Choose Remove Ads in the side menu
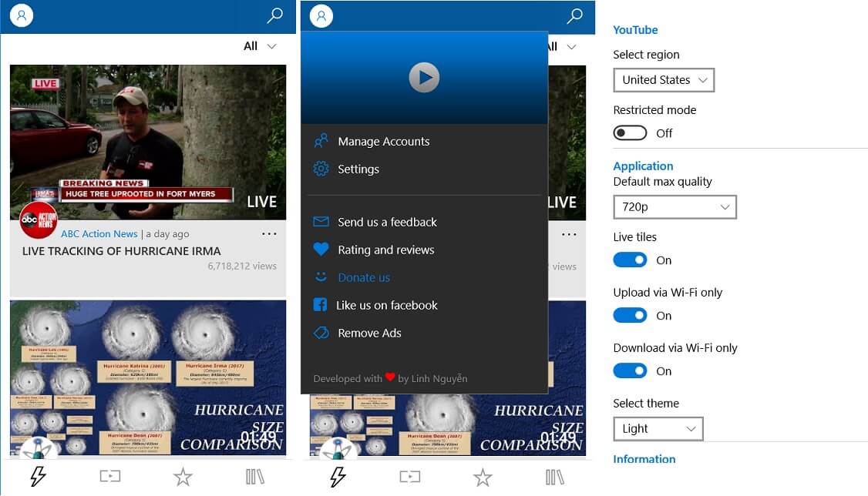Image resolution: width=868 pixels, height=496 pixels. [x=425, y=333]
